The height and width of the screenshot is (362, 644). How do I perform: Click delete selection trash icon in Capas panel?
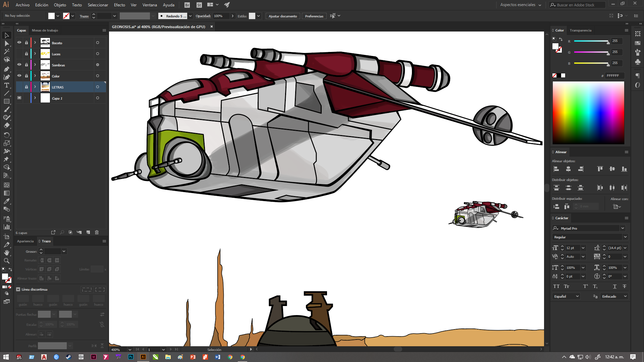point(97,232)
